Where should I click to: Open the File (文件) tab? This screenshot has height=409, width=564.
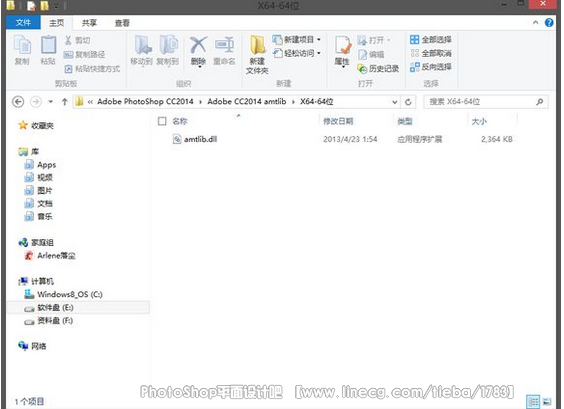(x=23, y=23)
